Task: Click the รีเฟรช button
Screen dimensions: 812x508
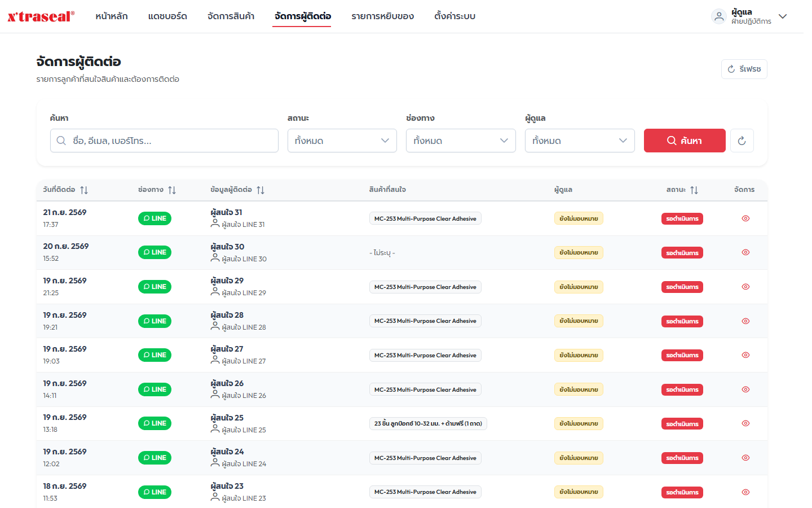Action: click(x=744, y=69)
